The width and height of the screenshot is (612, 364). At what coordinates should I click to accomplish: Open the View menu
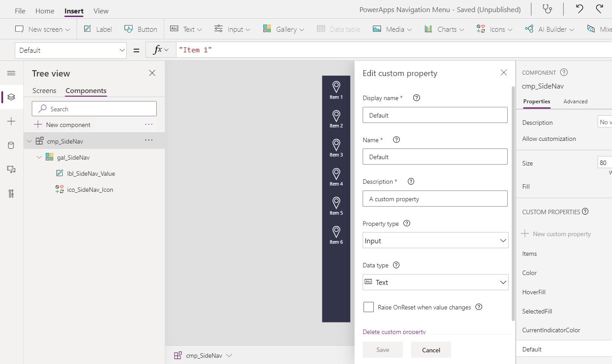click(100, 10)
